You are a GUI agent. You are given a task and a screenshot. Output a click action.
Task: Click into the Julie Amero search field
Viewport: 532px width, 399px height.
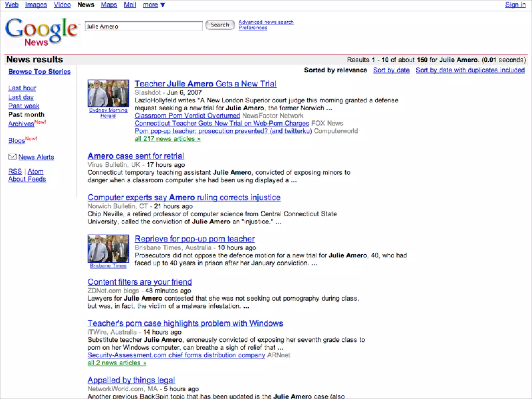tap(143, 26)
